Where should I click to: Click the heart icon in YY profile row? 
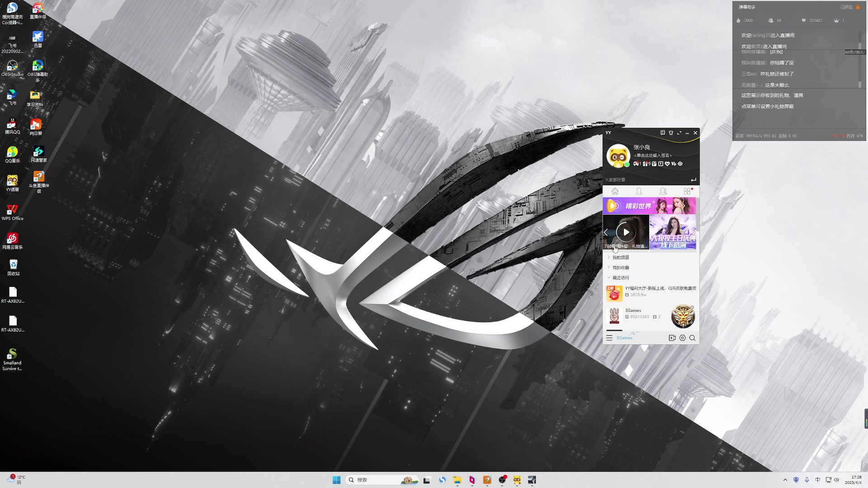click(x=667, y=164)
